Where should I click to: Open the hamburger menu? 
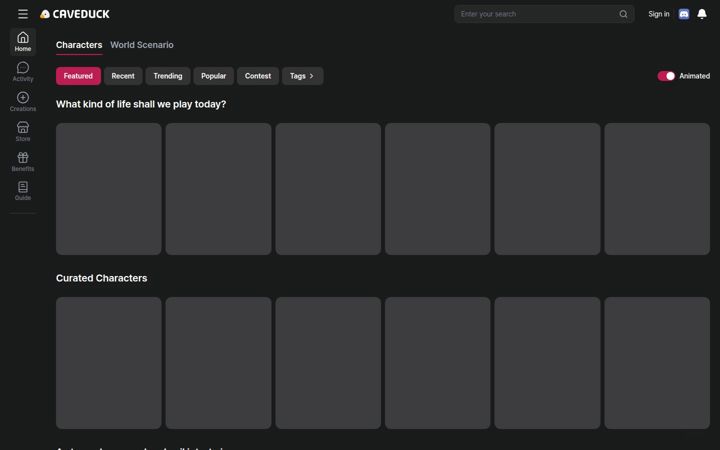pos(22,14)
